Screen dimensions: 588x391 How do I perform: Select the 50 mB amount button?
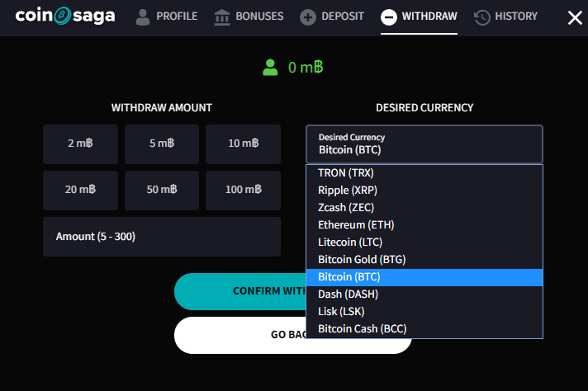(x=162, y=191)
